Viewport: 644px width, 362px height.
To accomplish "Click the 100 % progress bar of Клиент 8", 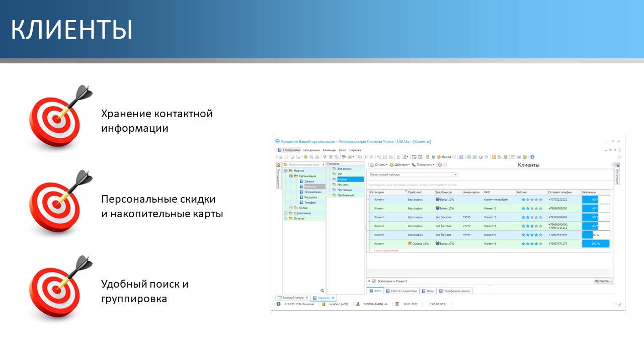I will click(x=596, y=243).
